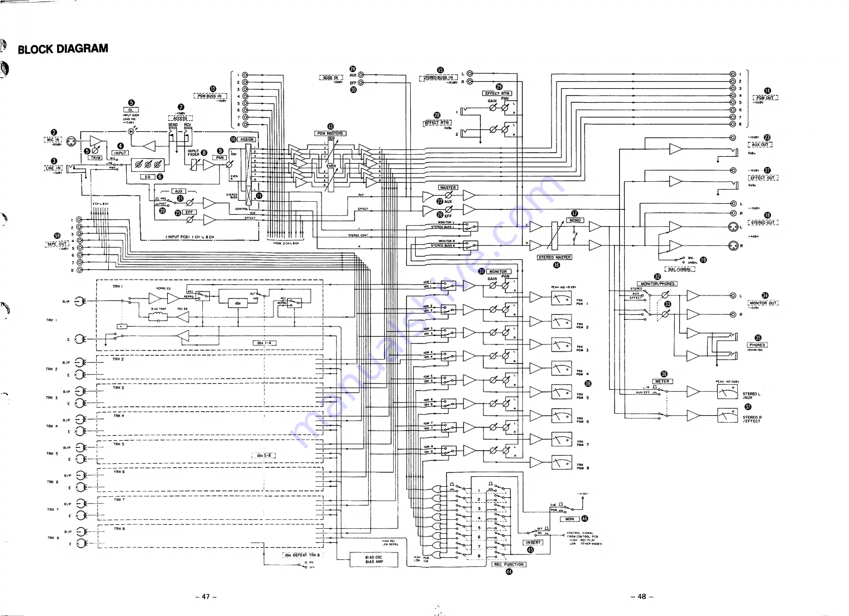Image resolution: width=849 pixels, height=616 pixels.
Task: Click the STEREO OUT L XLR connector
Action: click(x=733, y=227)
